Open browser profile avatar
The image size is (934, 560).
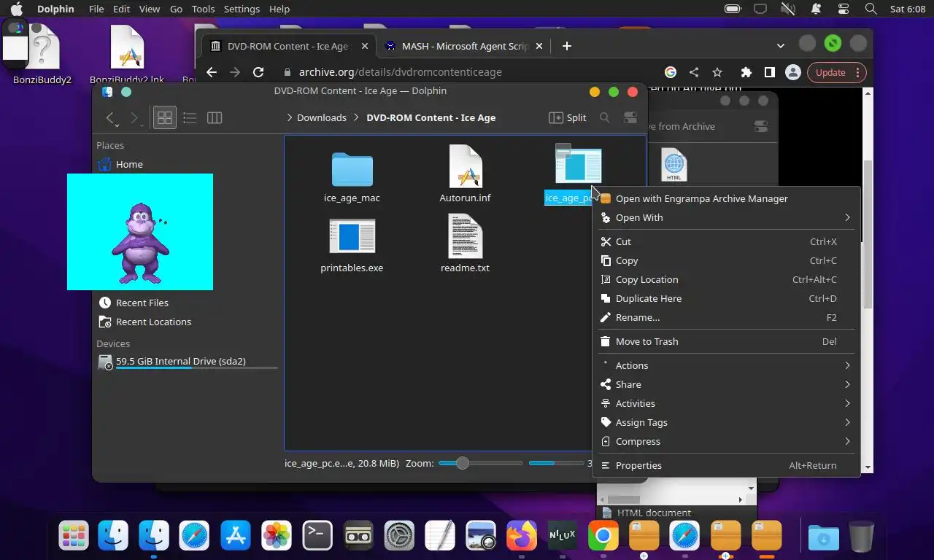(792, 72)
